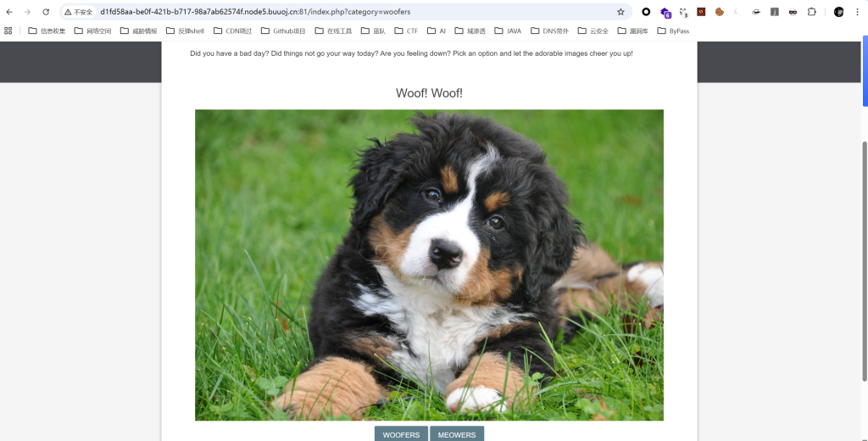The image size is (868, 441).
Task: Click the extension icon with purple 6 badge
Action: pyautogui.click(x=665, y=12)
